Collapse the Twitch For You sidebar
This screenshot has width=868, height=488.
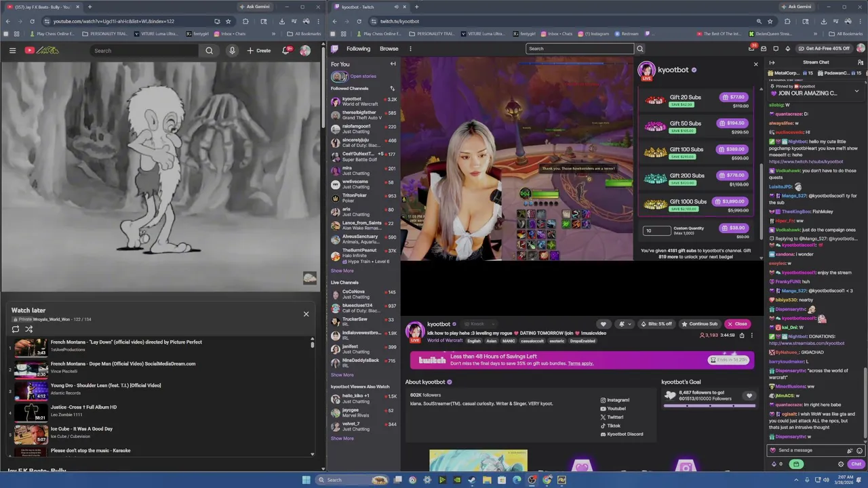click(x=393, y=64)
